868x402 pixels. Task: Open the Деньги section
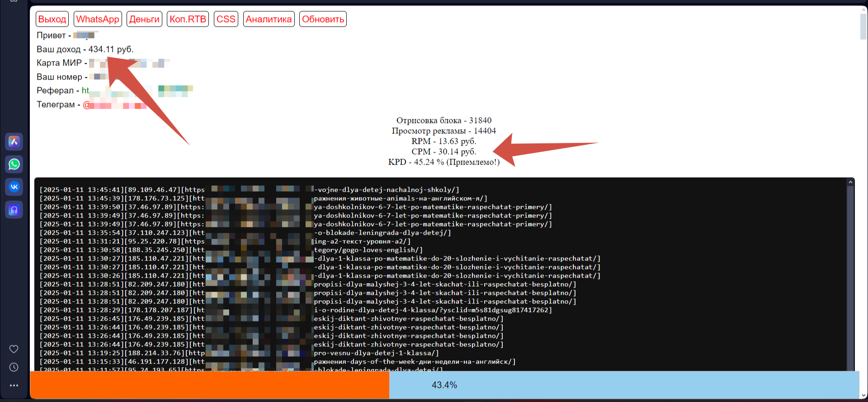pyautogui.click(x=144, y=19)
